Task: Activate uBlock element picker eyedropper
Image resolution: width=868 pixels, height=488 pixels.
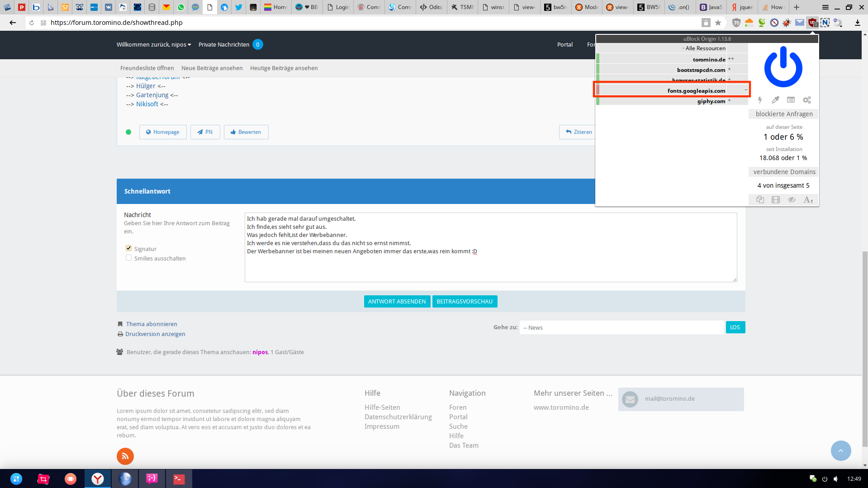Action: pos(775,100)
